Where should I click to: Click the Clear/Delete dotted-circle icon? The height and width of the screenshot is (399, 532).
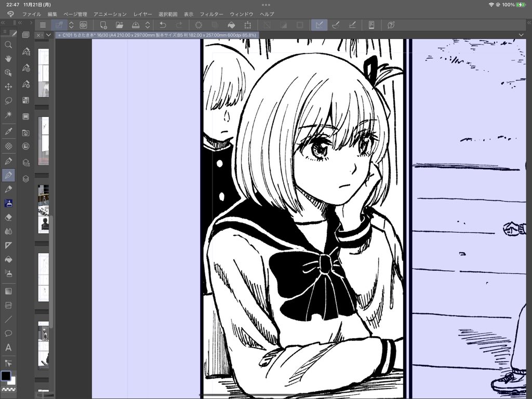198,25
